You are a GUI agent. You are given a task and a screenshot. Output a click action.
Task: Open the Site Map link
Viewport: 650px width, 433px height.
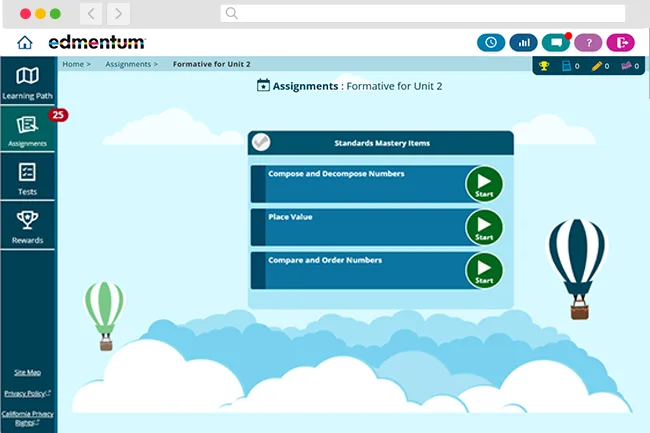click(x=27, y=372)
